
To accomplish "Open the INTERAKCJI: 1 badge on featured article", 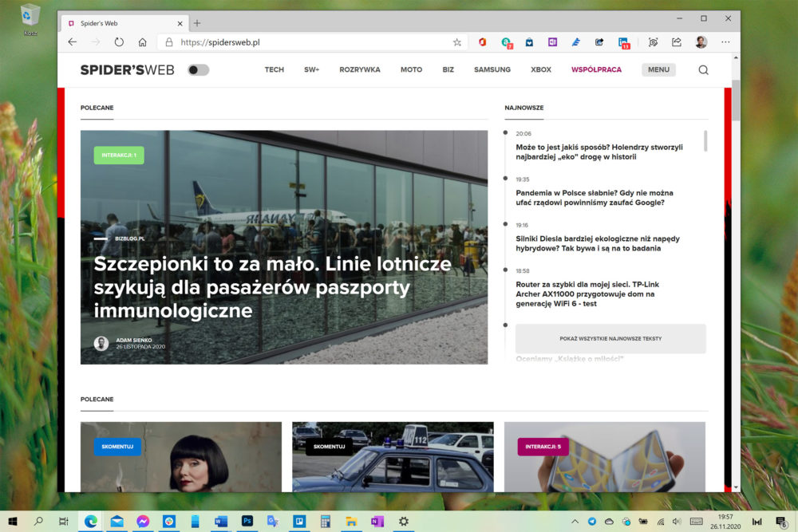I will pos(119,155).
